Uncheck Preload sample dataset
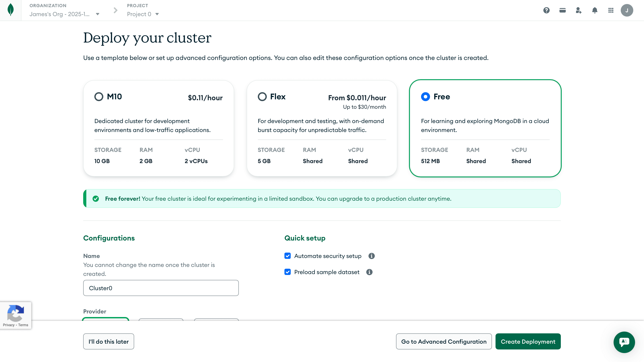Image resolution: width=644 pixels, height=362 pixels. 287,272
